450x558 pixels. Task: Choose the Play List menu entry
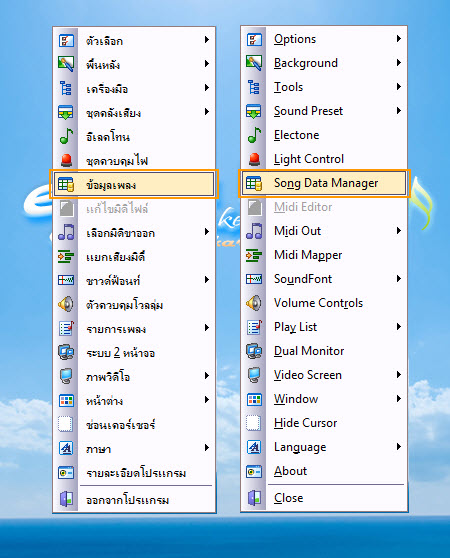click(324, 327)
